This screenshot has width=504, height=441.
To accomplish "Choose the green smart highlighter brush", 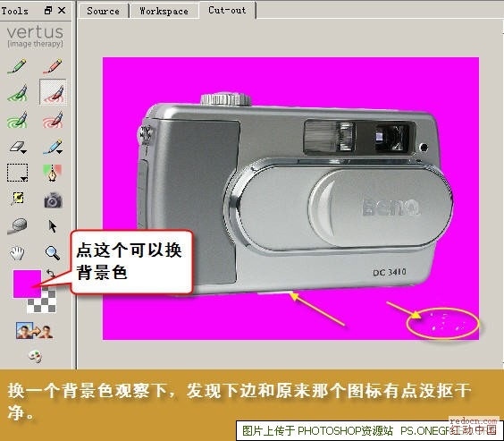I will tap(17, 93).
